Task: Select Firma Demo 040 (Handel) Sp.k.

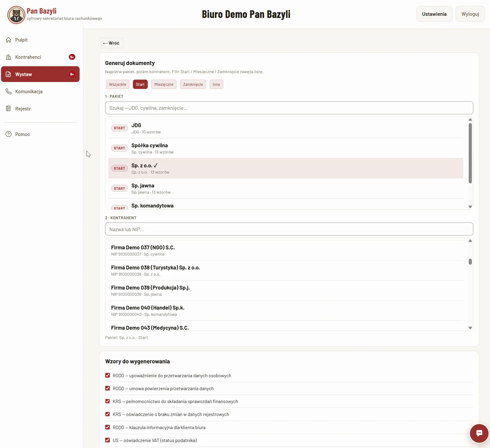Action: tap(286, 310)
